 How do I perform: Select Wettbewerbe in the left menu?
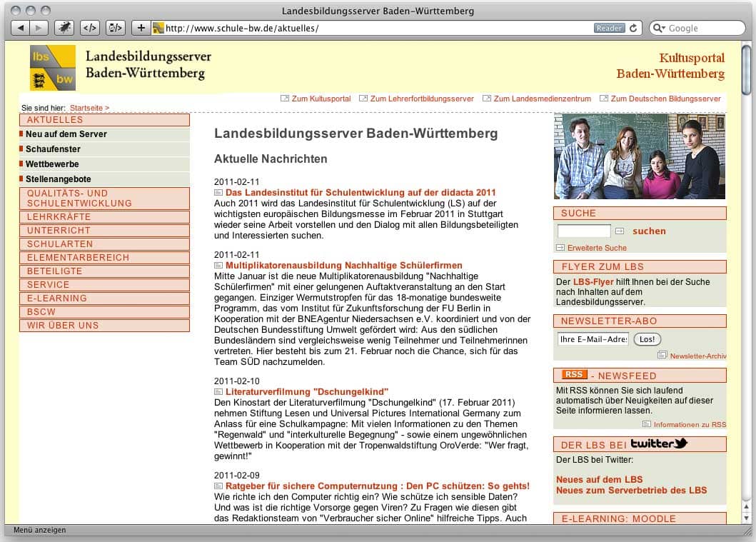point(52,164)
